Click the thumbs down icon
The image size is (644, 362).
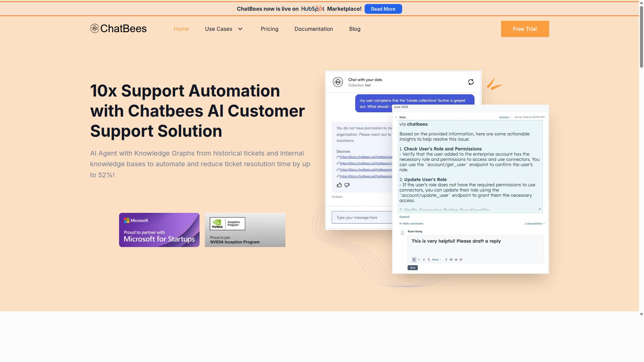click(x=347, y=185)
